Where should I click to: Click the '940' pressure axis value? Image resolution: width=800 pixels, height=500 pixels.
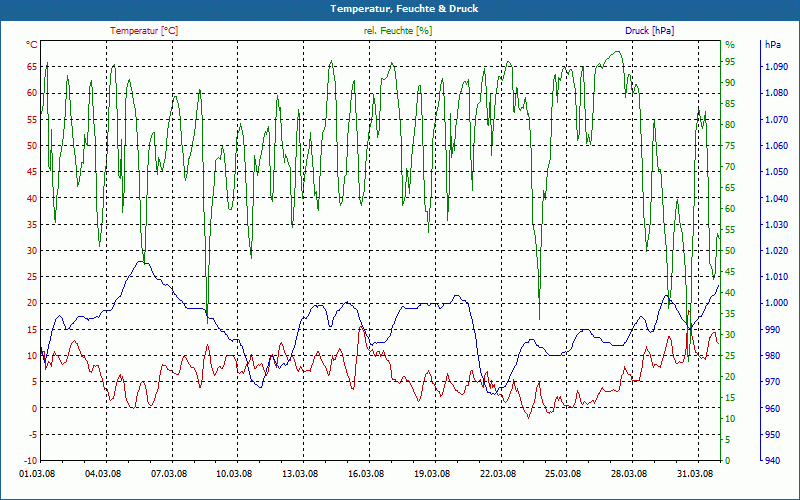(773, 461)
